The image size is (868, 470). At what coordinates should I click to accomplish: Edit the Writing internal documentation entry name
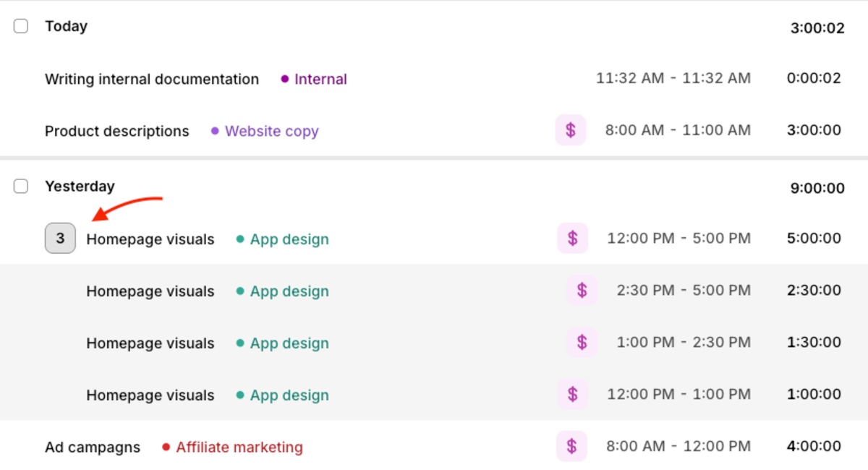point(151,79)
